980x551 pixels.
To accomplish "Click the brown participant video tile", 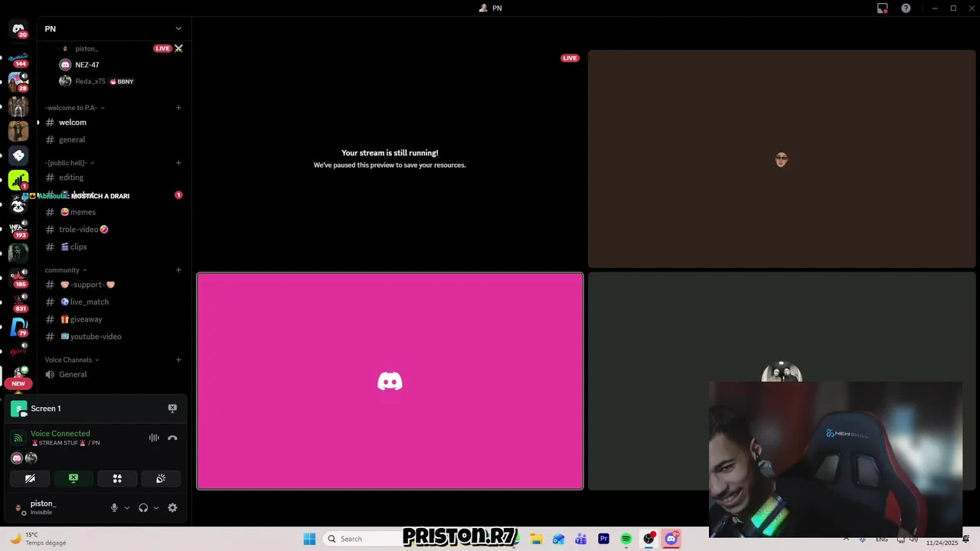I will click(x=782, y=158).
